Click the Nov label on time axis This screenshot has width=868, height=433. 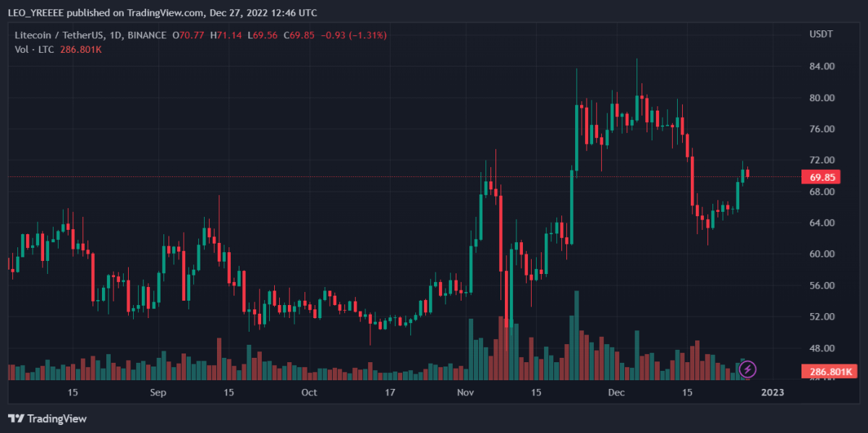465,393
